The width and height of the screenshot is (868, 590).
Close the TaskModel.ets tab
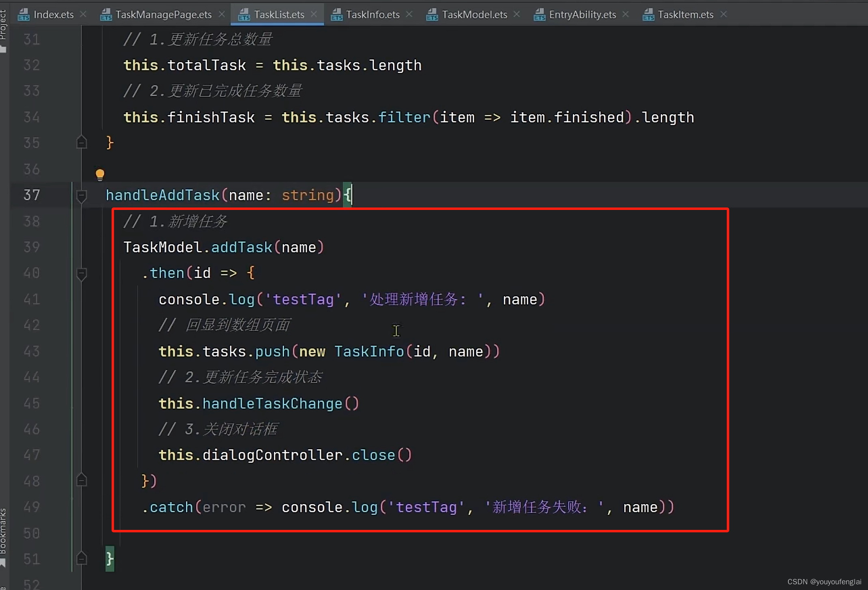point(517,14)
